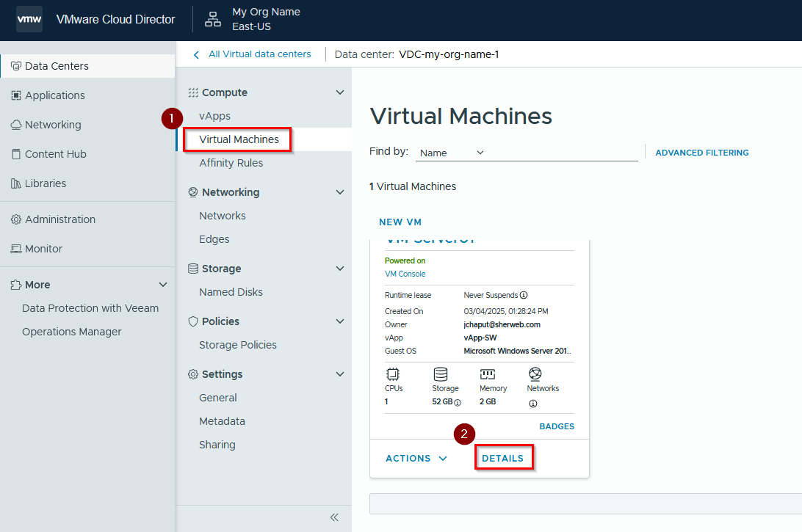Image resolution: width=802 pixels, height=532 pixels.
Task: Open Metadata settings
Action: coord(222,421)
